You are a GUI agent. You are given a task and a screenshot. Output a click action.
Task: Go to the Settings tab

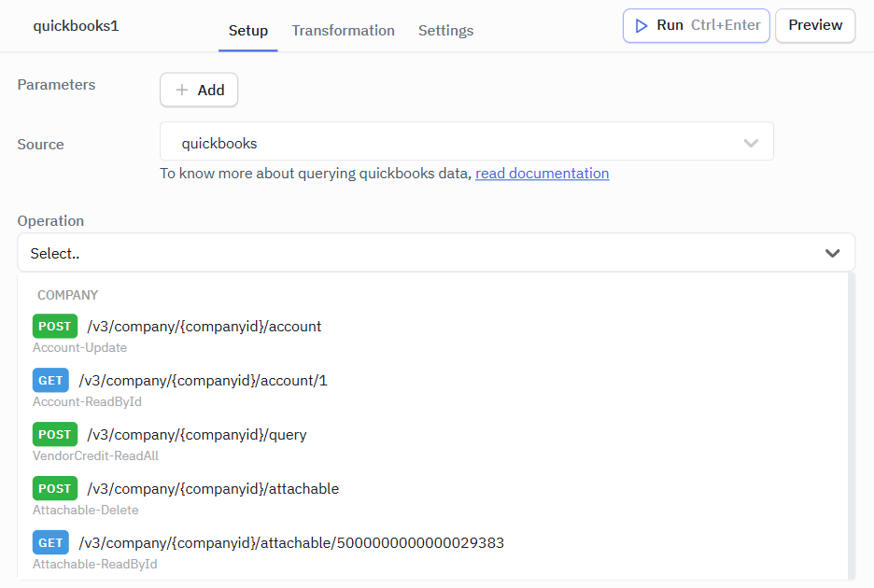[446, 30]
